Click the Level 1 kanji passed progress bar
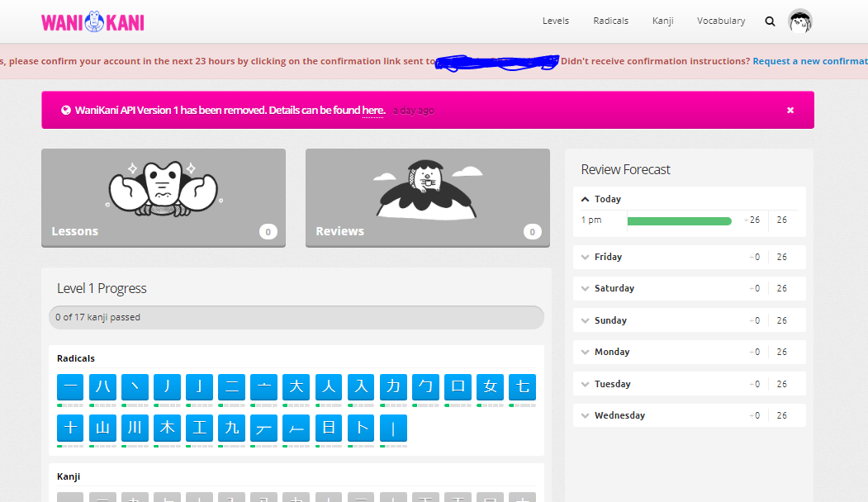Image resolution: width=868 pixels, height=502 pixels. click(x=296, y=318)
